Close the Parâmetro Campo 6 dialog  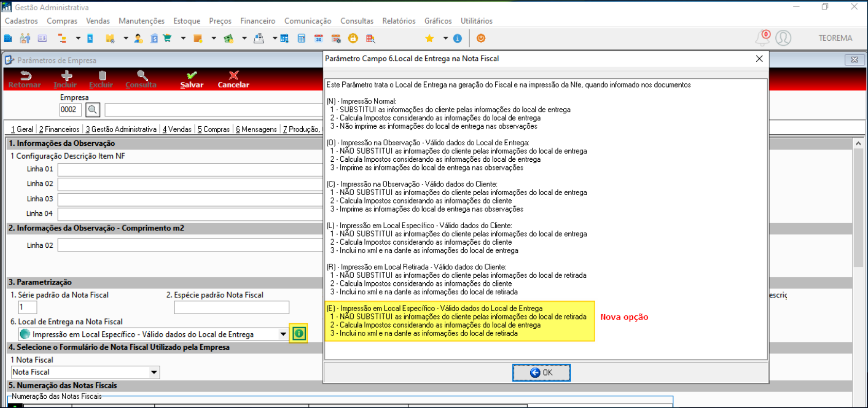click(759, 59)
